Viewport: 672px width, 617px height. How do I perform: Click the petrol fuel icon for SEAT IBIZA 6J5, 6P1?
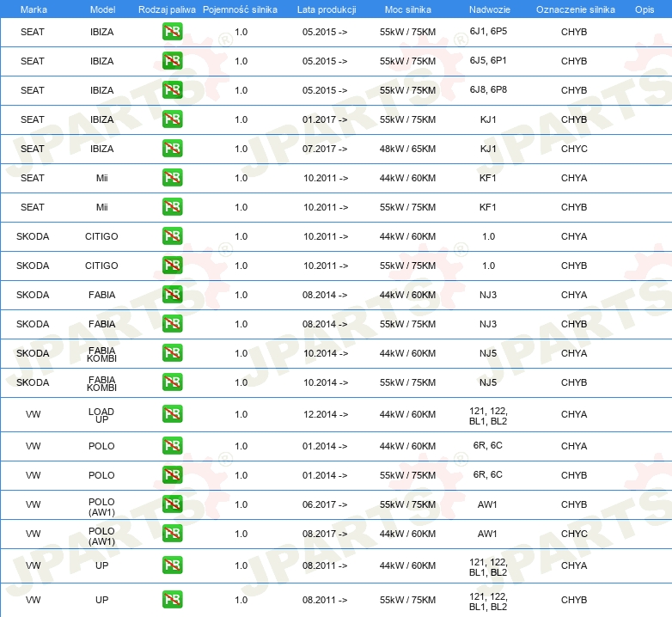(172, 61)
